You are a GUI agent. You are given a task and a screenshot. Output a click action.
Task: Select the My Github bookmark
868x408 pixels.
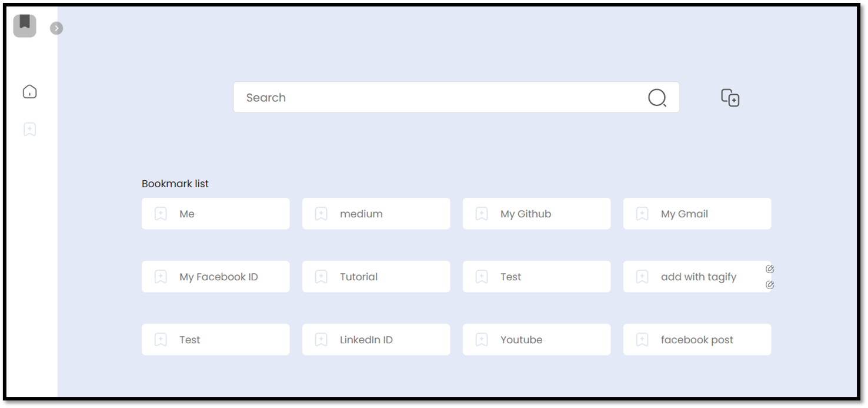pyautogui.click(x=537, y=214)
